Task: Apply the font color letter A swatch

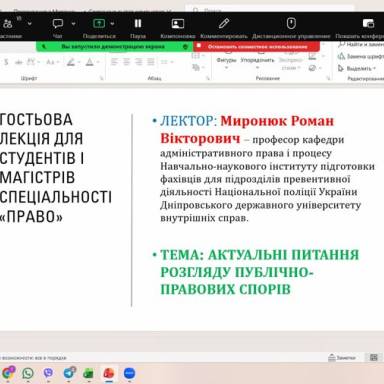Action: tap(89, 62)
